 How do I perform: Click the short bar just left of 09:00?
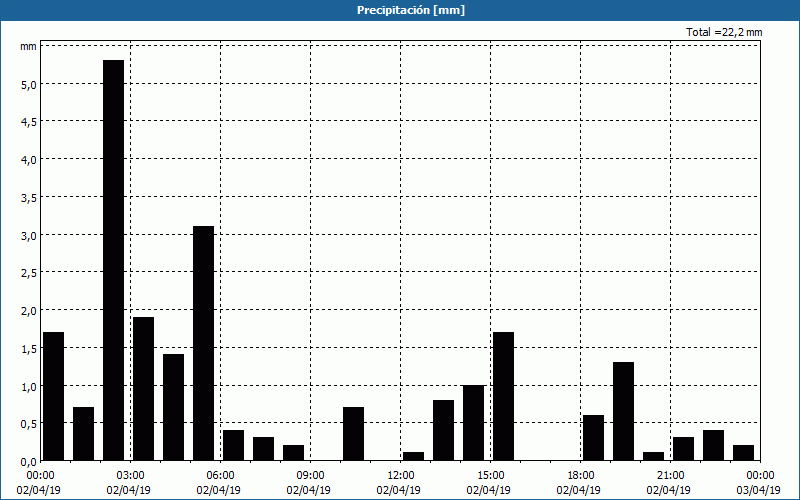click(x=293, y=453)
